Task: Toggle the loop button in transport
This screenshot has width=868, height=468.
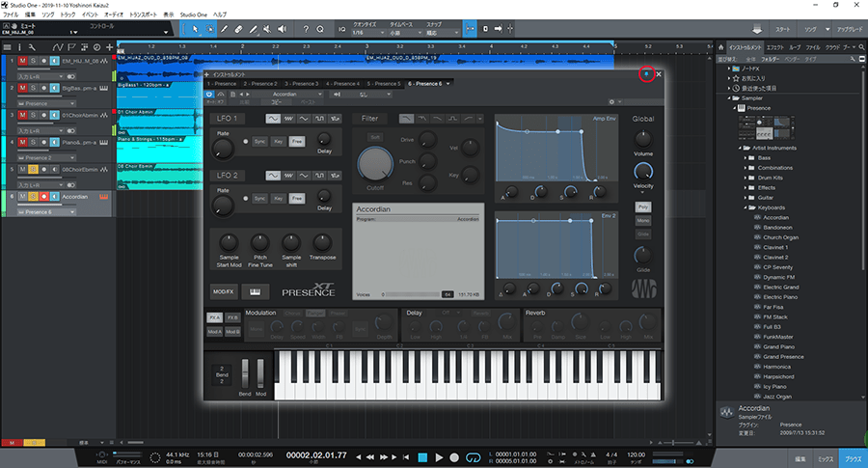Action: [x=474, y=457]
